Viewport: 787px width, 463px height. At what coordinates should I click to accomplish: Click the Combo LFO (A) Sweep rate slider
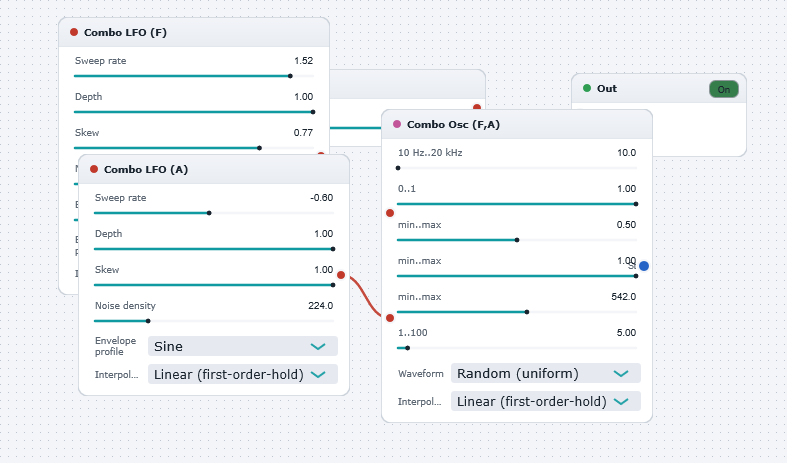point(214,213)
